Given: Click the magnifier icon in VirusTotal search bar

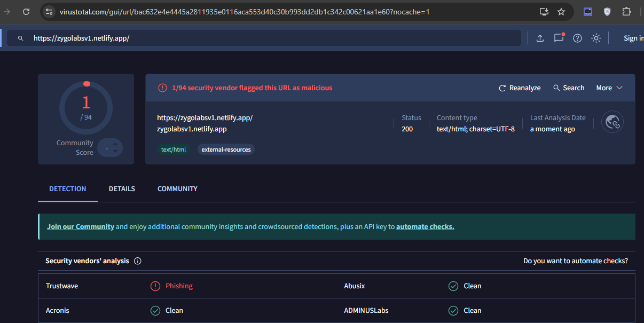Looking at the screenshot, I should click(x=21, y=38).
